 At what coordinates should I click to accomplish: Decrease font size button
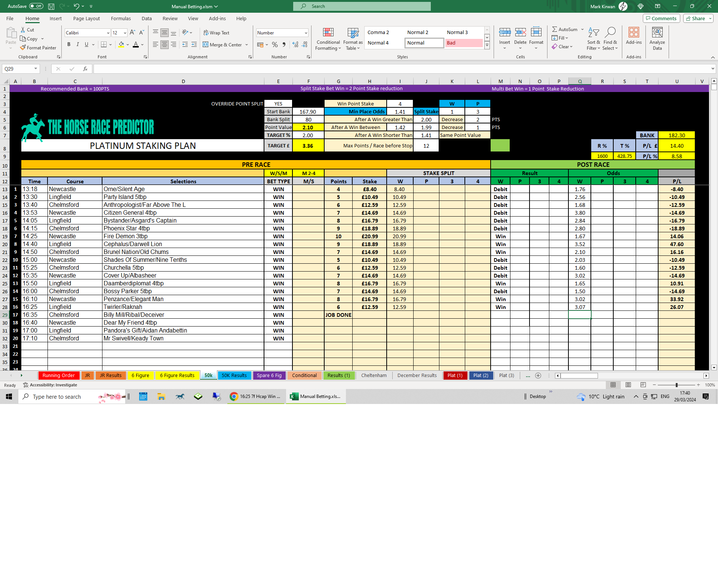click(141, 33)
